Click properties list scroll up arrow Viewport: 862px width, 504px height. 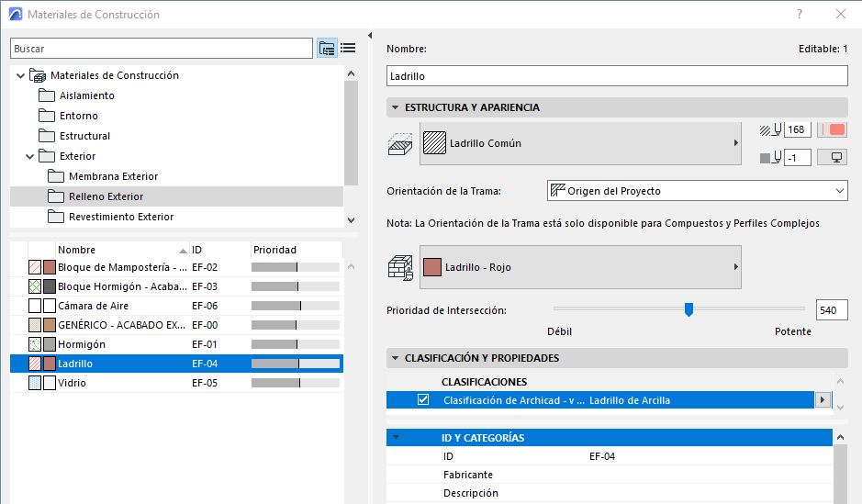[840, 438]
